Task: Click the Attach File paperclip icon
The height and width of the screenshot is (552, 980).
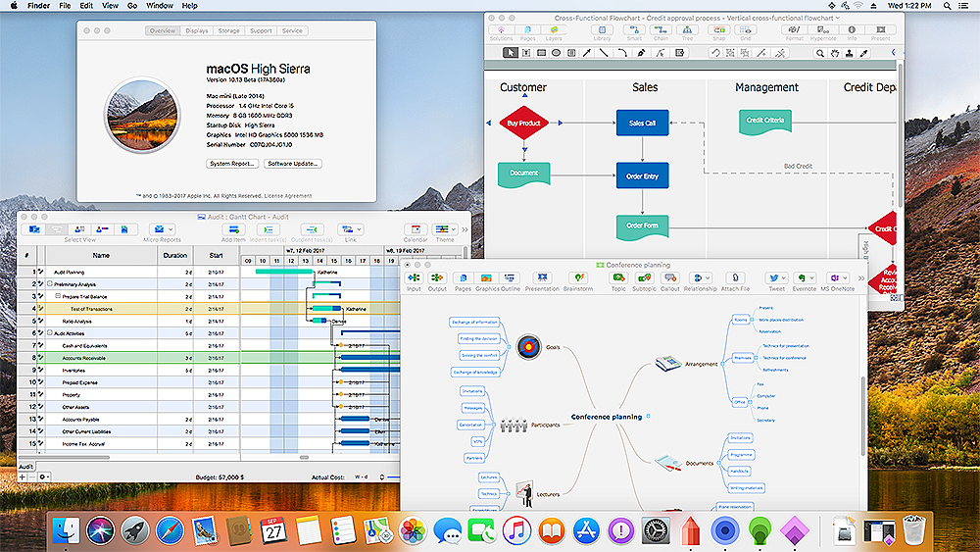Action: pyautogui.click(x=735, y=278)
